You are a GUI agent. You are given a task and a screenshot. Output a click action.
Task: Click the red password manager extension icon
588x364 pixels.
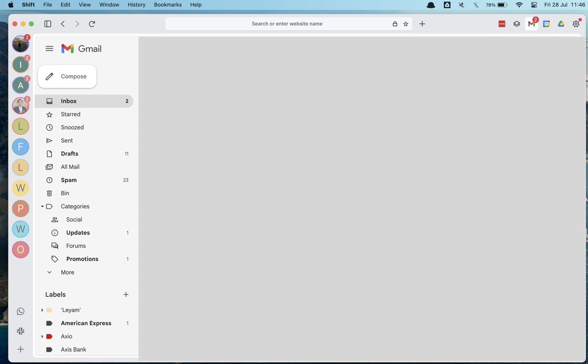coord(502,24)
